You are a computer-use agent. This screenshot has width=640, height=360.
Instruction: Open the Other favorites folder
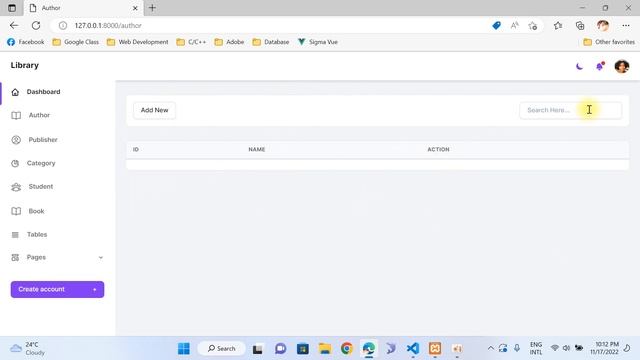pos(609,42)
